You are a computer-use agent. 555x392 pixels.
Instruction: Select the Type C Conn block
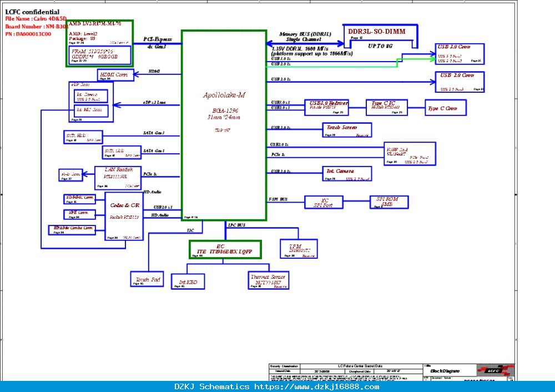click(x=445, y=107)
